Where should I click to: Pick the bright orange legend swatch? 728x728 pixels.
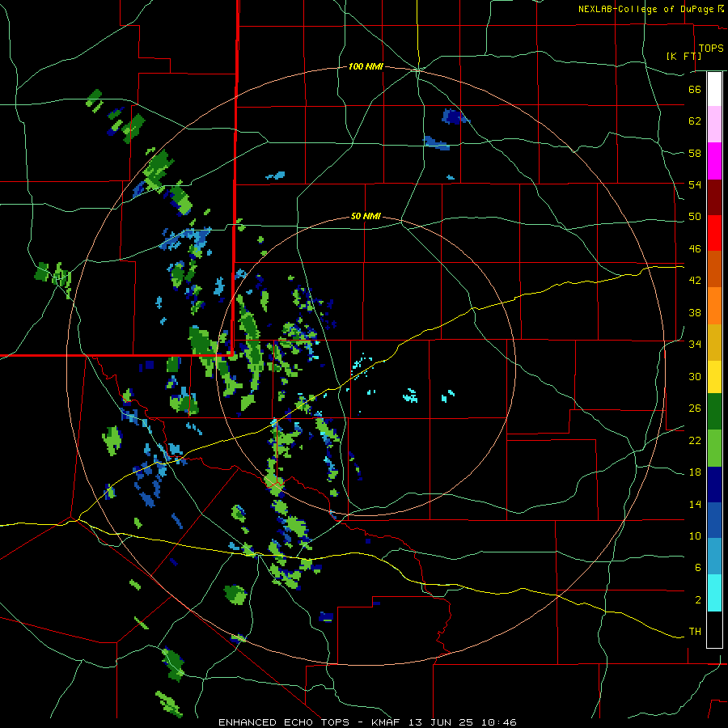(714, 306)
